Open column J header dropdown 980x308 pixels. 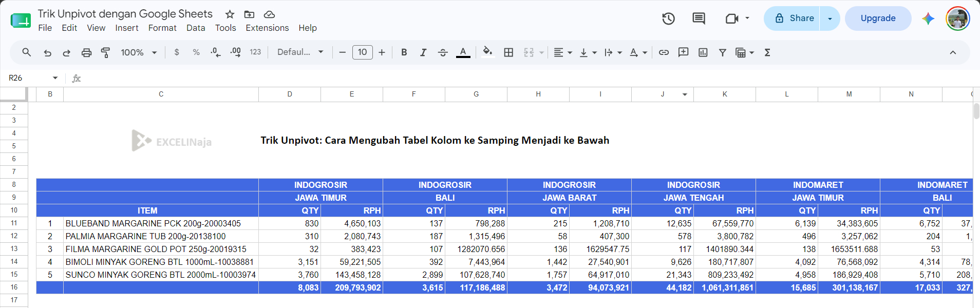pyautogui.click(x=685, y=94)
